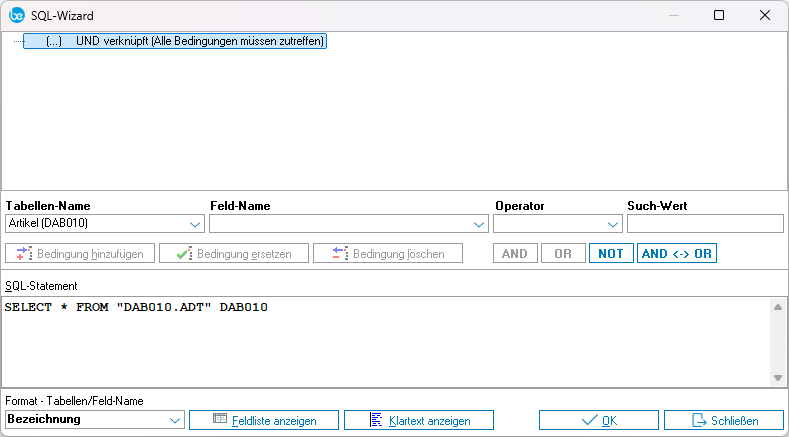Click into the Such-Wert input field
789x437 pixels.
point(704,224)
